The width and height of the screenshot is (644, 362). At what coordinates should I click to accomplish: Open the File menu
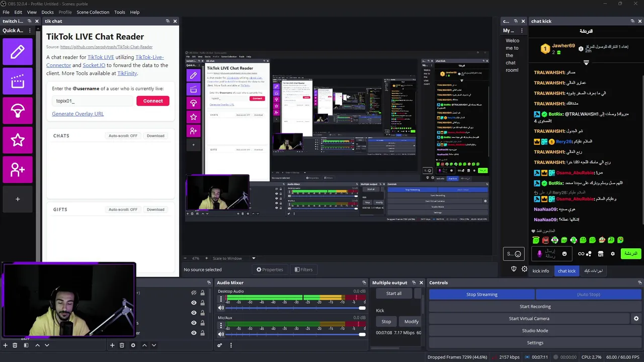coord(6,12)
